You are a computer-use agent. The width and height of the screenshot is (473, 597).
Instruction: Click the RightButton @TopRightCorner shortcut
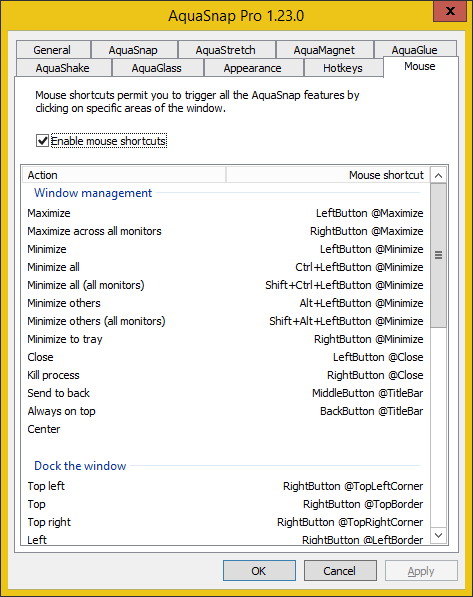[350, 522]
